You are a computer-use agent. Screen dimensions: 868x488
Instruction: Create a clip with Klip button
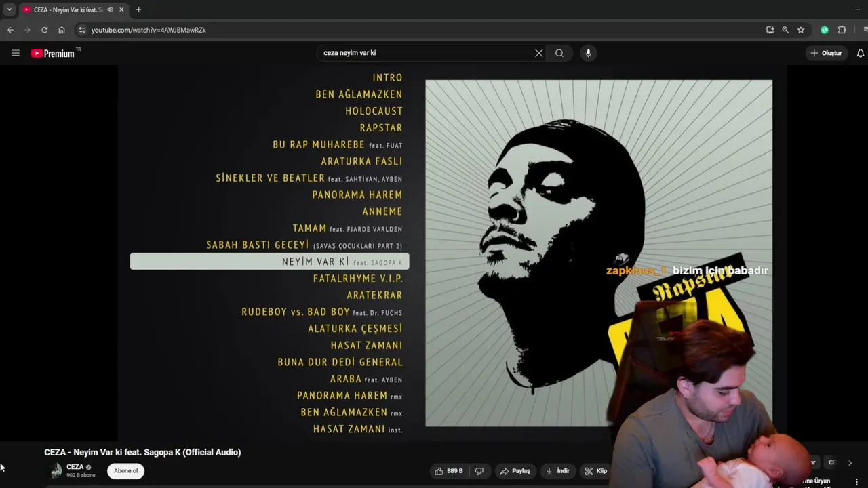(x=596, y=471)
